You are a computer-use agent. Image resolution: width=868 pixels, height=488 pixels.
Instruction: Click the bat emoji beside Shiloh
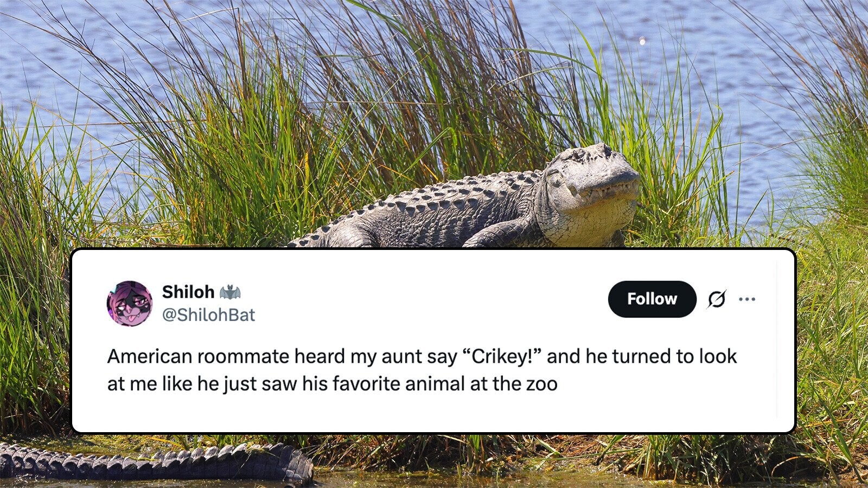point(230,292)
